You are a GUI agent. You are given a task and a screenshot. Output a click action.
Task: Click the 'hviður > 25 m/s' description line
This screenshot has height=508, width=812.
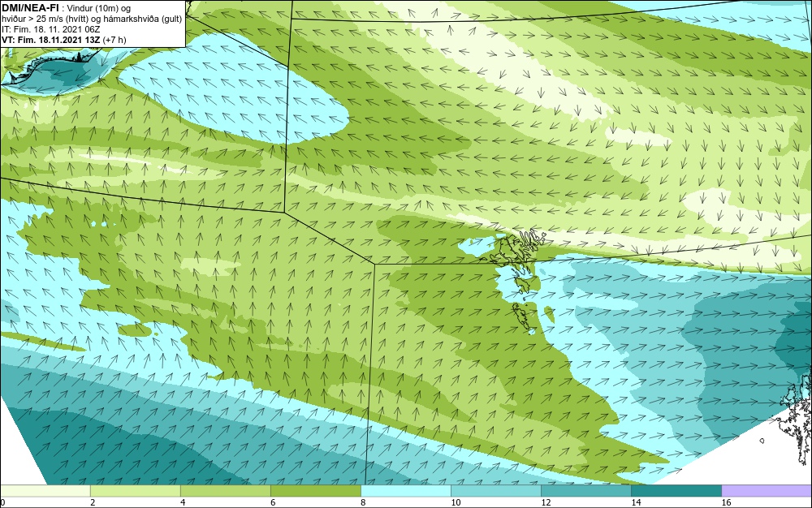coord(92,19)
